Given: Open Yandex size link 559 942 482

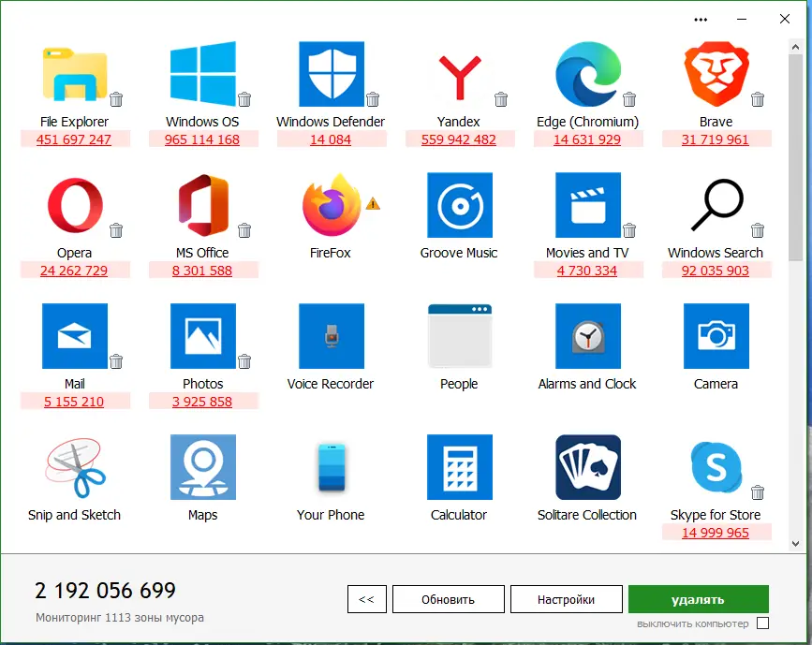Looking at the screenshot, I should [459, 139].
